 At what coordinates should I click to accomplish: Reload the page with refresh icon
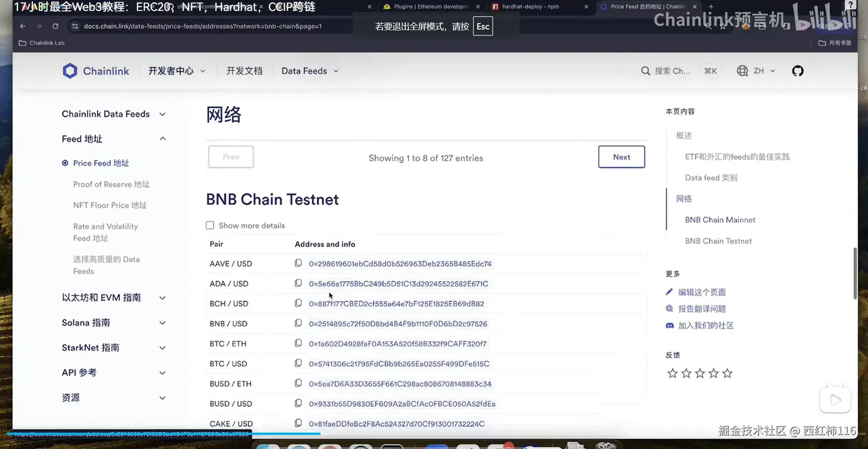[x=55, y=26]
